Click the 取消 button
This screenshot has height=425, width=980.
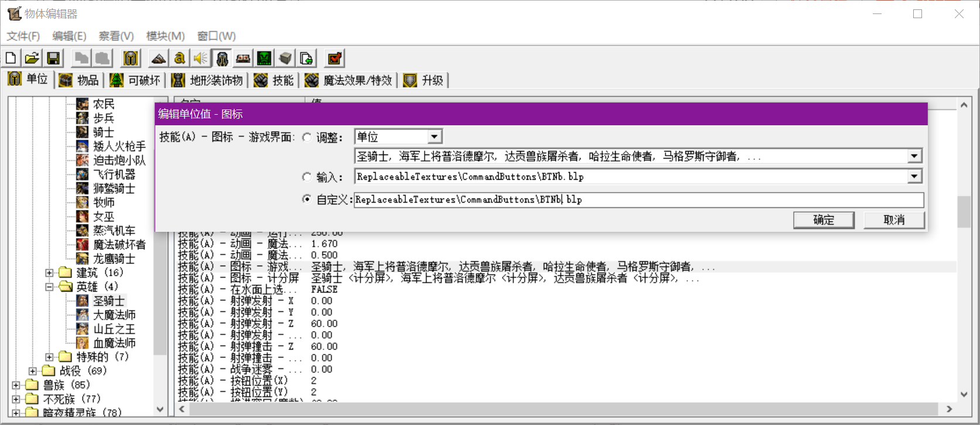click(x=894, y=220)
